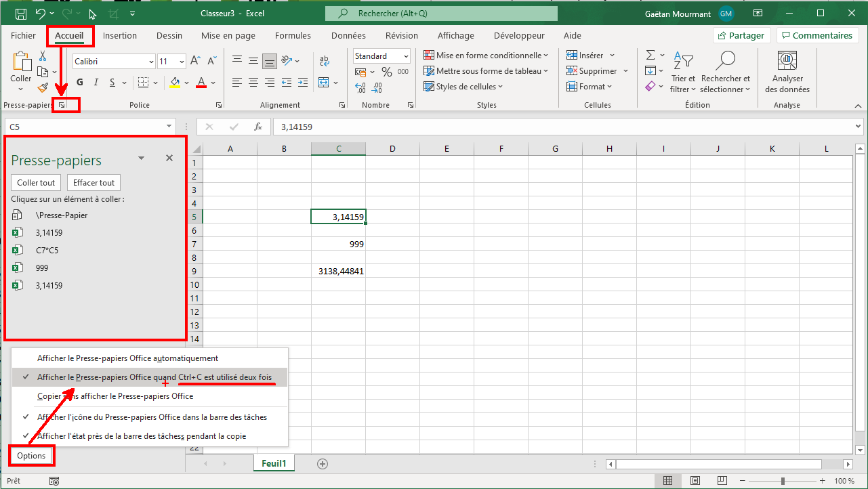Uncheck Afficher l'état près de la barre des tâches

(x=150, y=436)
